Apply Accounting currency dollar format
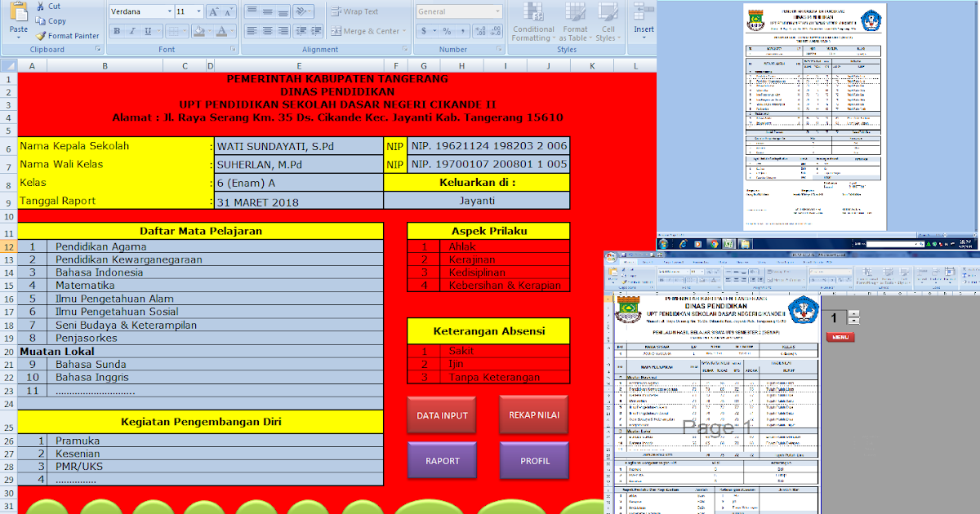Image resolution: width=980 pixels, height=514 pixels. 424,31
